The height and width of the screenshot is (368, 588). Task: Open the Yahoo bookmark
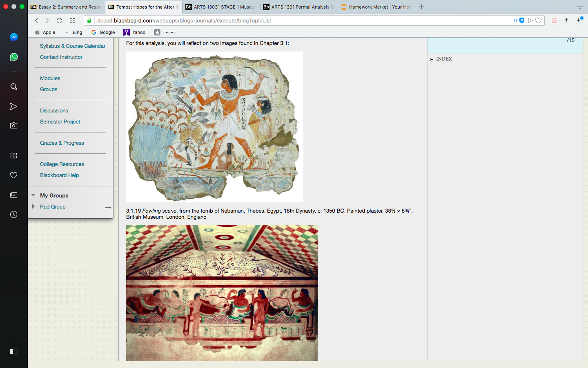click(x=134, y=32)
